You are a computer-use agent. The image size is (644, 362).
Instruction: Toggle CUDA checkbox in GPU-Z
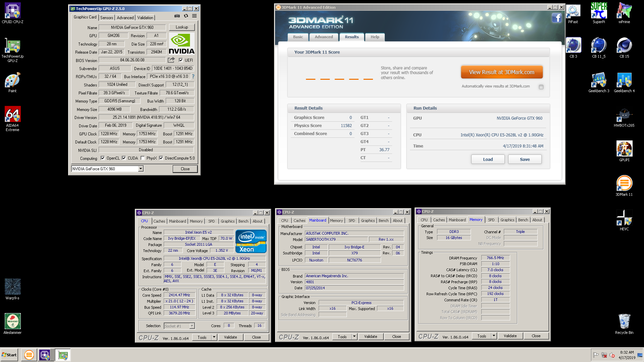[x=124, y=158]
